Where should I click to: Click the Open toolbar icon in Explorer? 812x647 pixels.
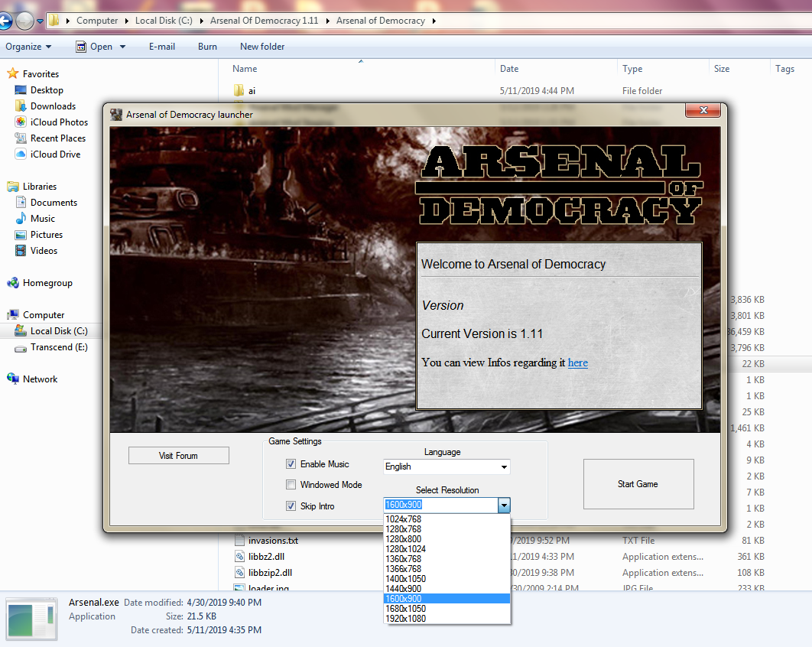click(x=81, y=47)
